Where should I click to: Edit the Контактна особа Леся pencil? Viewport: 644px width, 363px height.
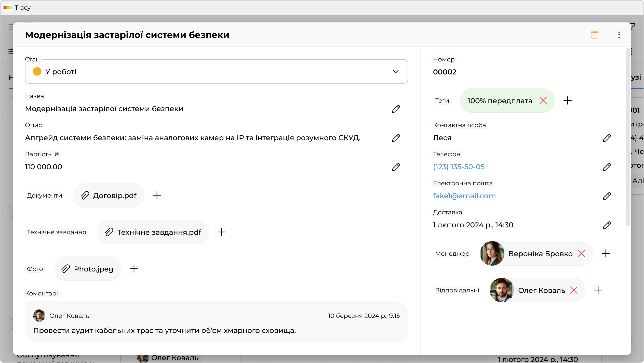[x=607, y=138]
